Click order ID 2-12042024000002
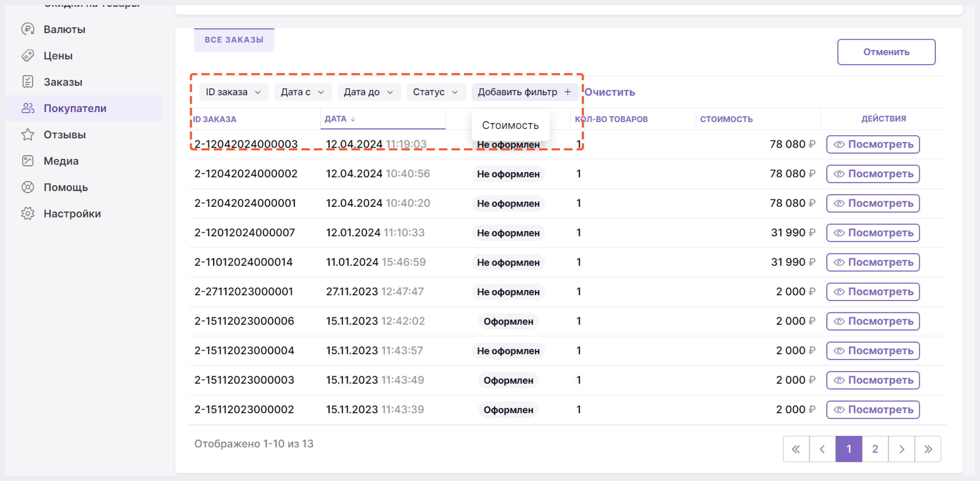980x481 pixels. coord(246,174)
